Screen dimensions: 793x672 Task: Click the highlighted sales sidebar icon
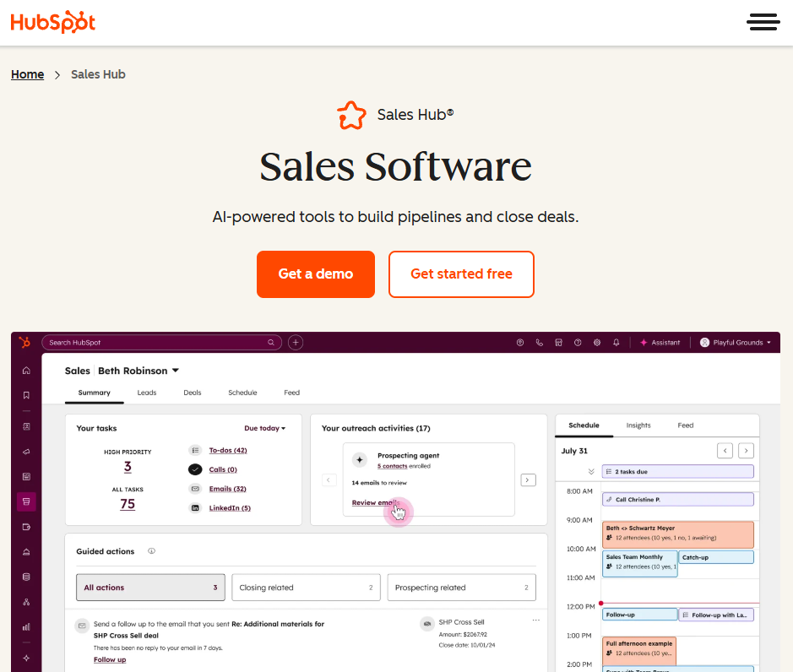pos(26,501)
